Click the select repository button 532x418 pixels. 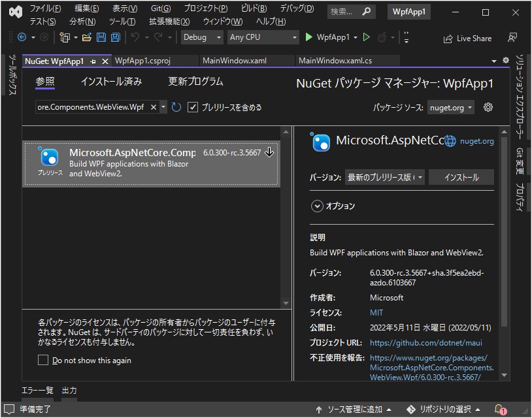[444, 410]
